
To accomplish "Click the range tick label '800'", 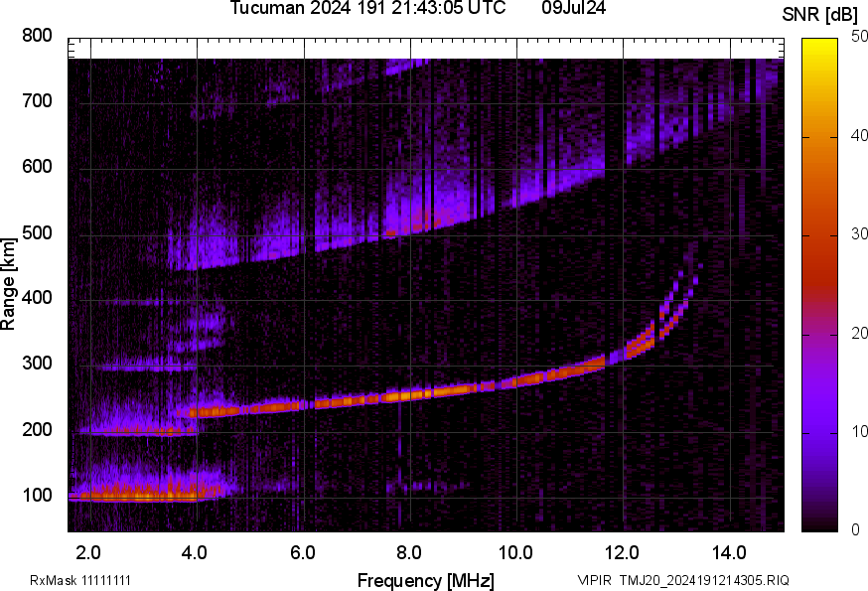I will (x=37, y=36).
